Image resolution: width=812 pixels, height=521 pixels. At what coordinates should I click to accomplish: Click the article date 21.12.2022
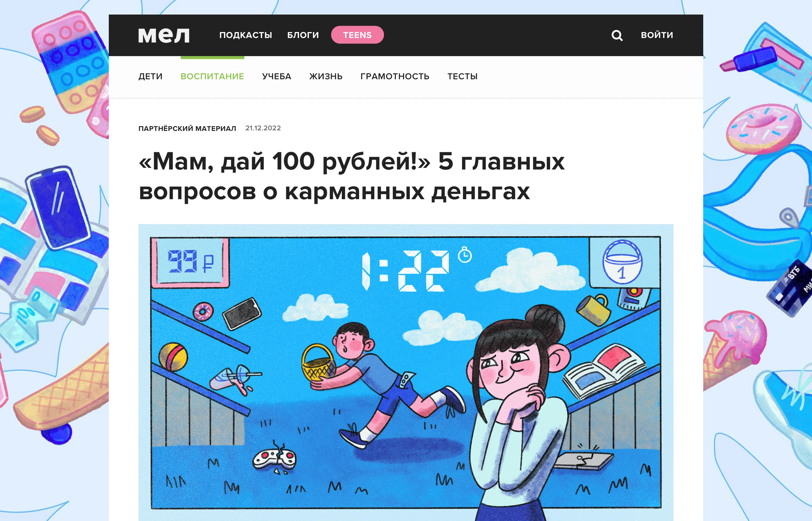pyautogui.click(x=263, y=128)
